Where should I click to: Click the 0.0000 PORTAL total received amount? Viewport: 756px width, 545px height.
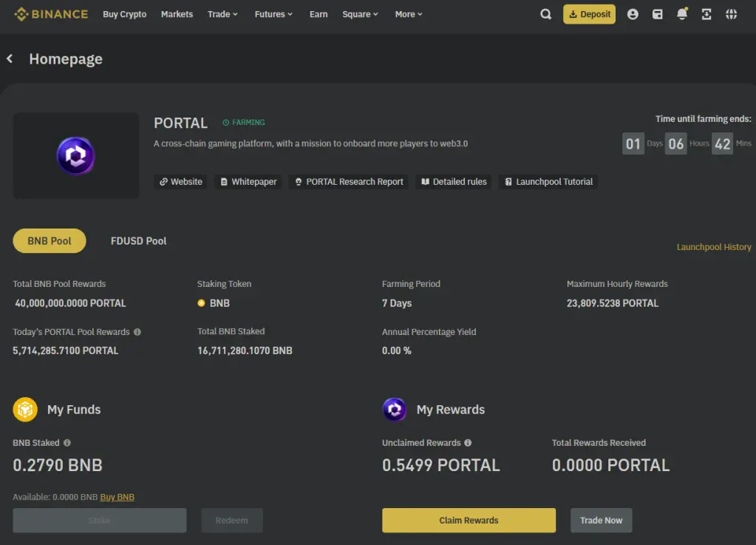[611, 465]
